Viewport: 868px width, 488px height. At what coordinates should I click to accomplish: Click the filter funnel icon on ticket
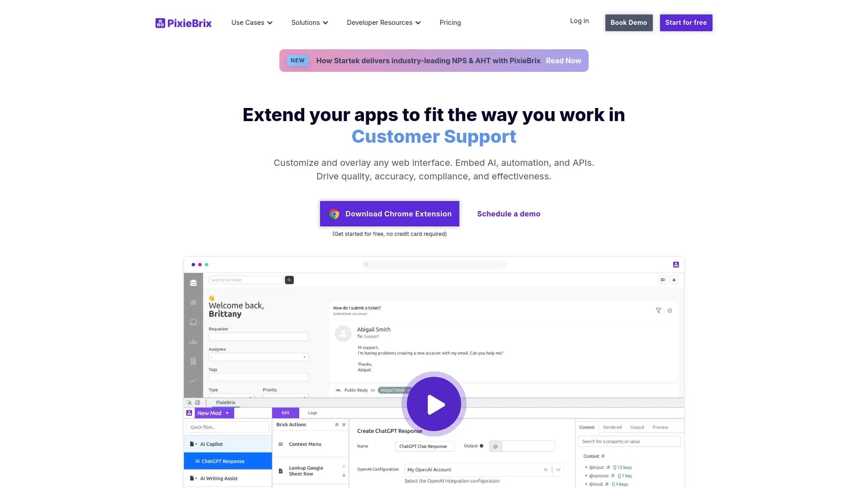click(x=659, y=310)
